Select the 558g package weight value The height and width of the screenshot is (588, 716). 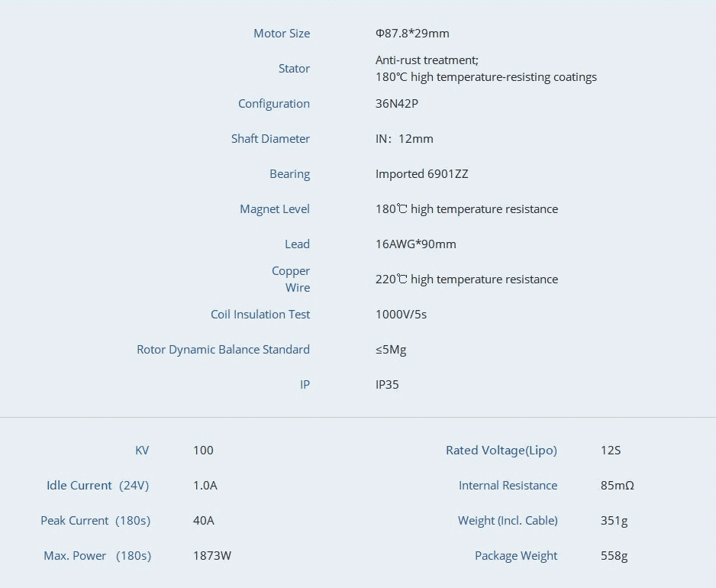point(614,556)
